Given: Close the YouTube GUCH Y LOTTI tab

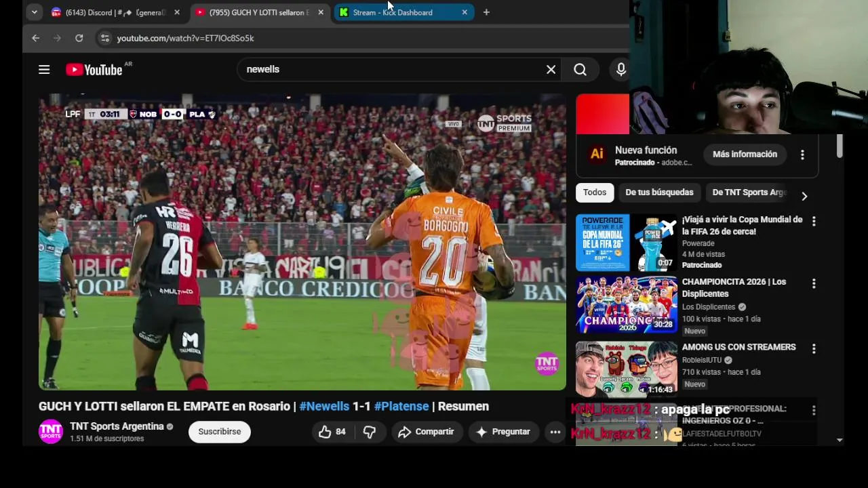Looking at the screenshot, I should coord(321,12).
